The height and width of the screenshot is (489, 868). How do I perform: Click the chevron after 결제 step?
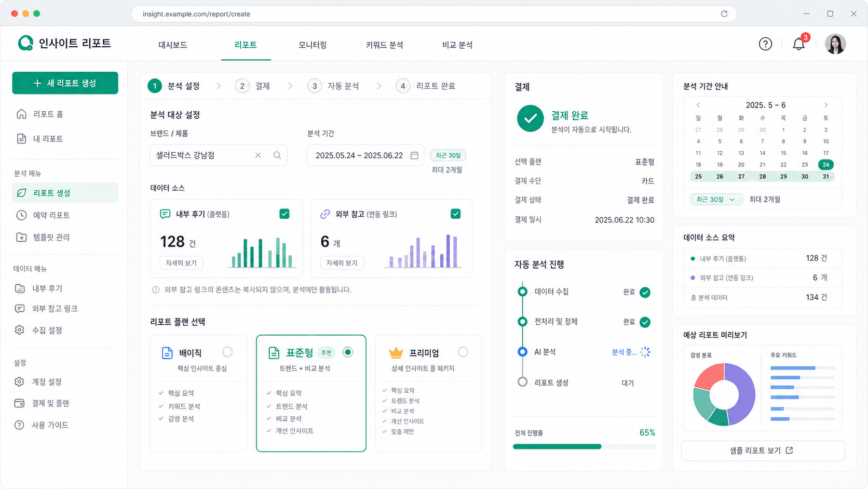(x=290, y=86)
